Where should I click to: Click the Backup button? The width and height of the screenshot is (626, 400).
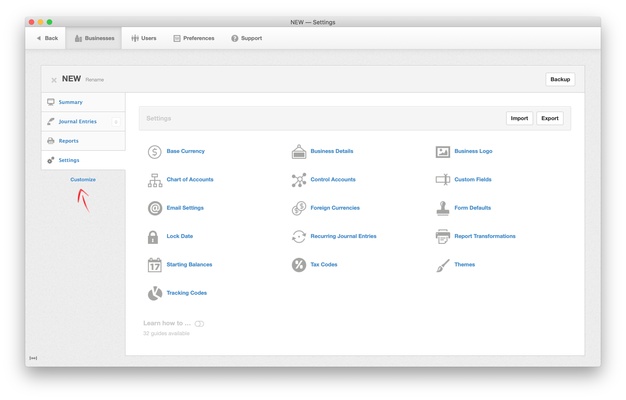click(x=560, y=79)
